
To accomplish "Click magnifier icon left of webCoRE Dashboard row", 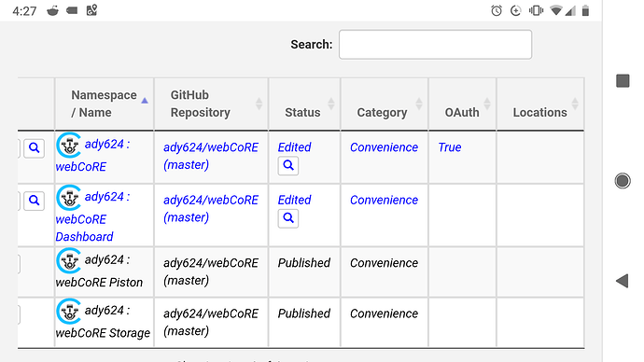I will pos(35,201).
